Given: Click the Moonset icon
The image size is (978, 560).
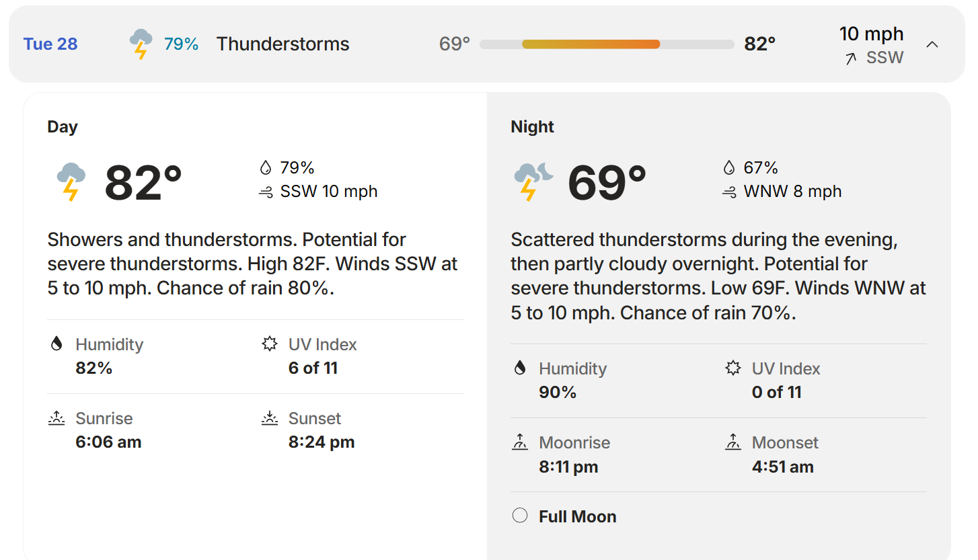Looking at the screenshot, I should (733, 442).
